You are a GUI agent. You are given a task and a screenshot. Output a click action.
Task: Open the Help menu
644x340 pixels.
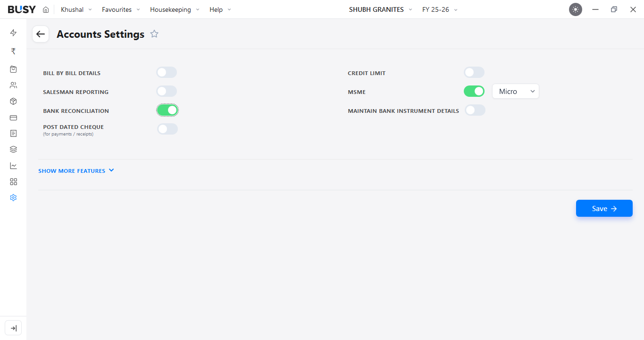(220, 9)
